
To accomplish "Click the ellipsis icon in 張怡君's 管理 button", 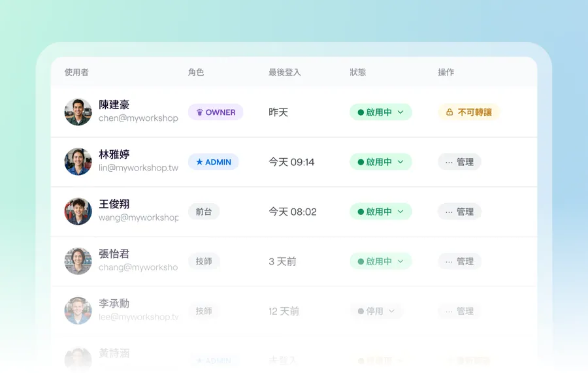I will tap(449, 262).
